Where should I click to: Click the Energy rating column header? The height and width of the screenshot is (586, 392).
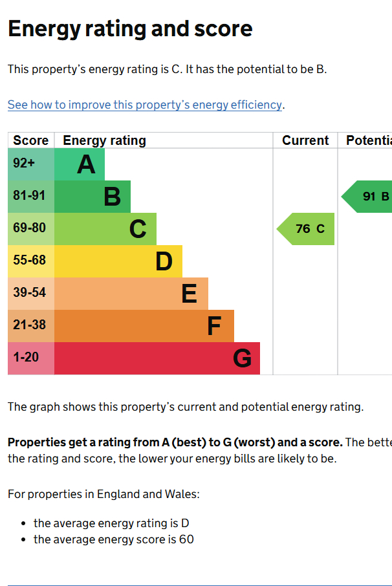tap(104, 140)
